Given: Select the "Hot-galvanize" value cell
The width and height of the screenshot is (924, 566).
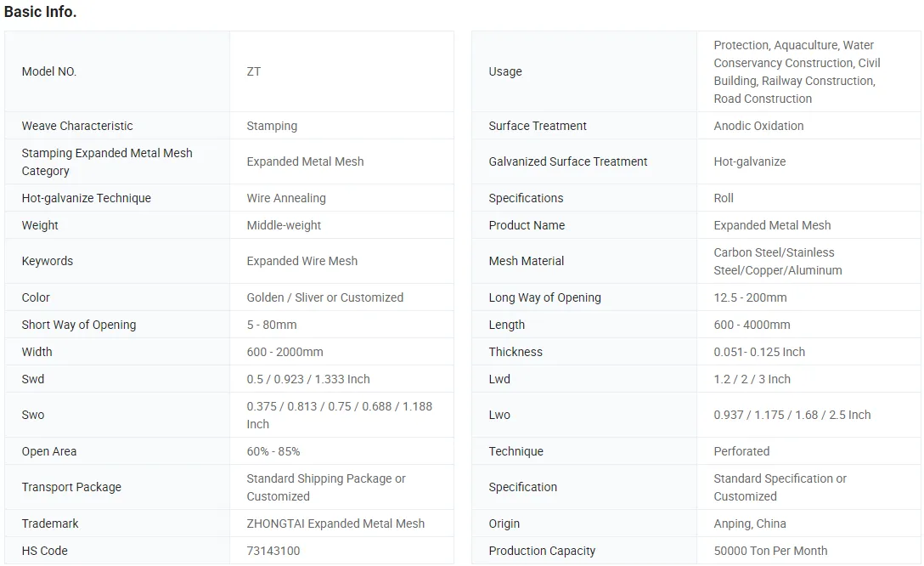Looking at the screenshot, I should [749, 161].
